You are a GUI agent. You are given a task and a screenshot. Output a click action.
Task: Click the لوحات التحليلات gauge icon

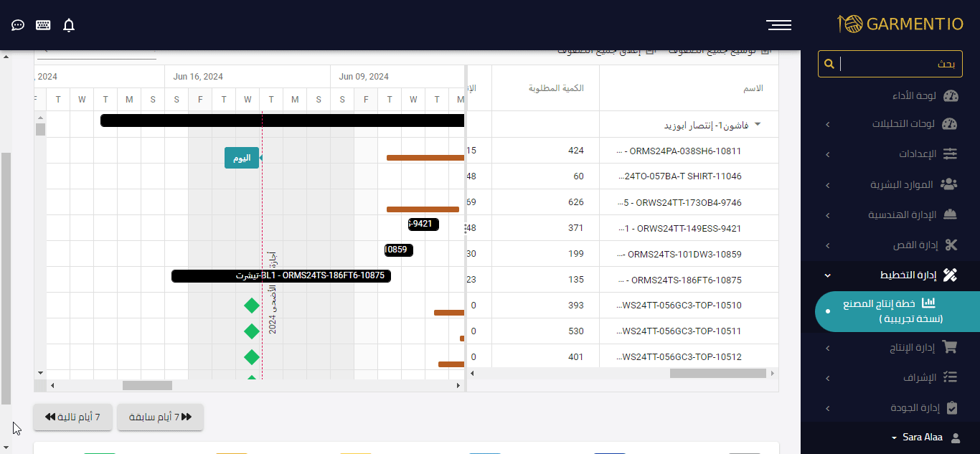click(x=949, y=124)
